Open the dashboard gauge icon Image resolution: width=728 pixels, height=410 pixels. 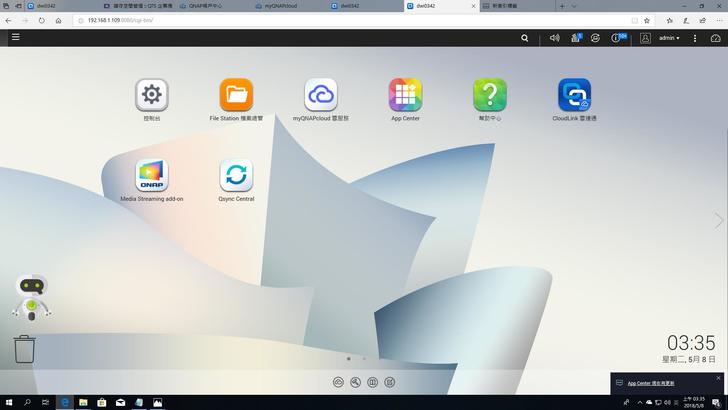715,38
